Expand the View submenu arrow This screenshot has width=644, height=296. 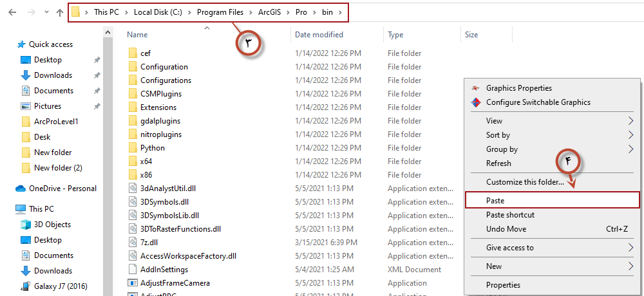[x=630, y=121]
